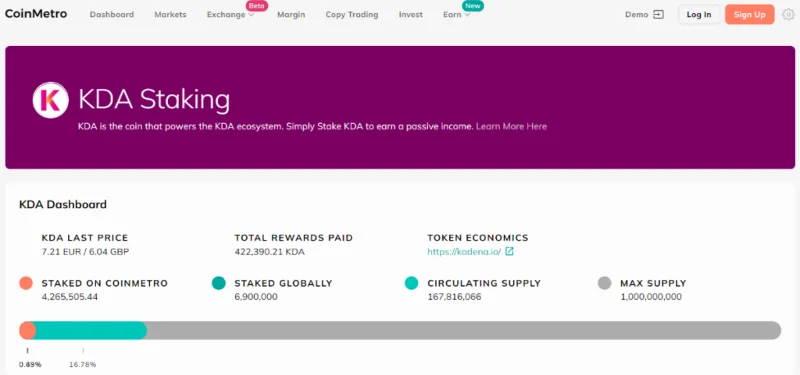Click the KDA Dashboard title
The height and width of the screenshot is (375, 800).
pyautogui.click(x=63, y=205)
